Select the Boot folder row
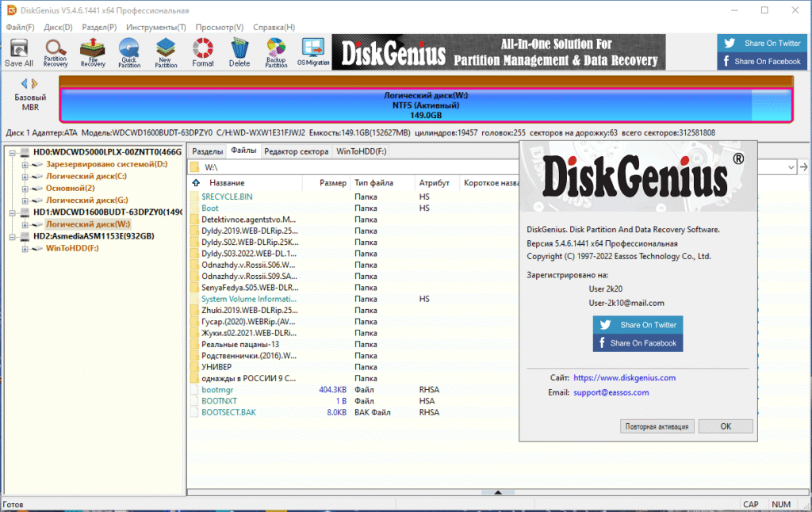 pos(209,208)
